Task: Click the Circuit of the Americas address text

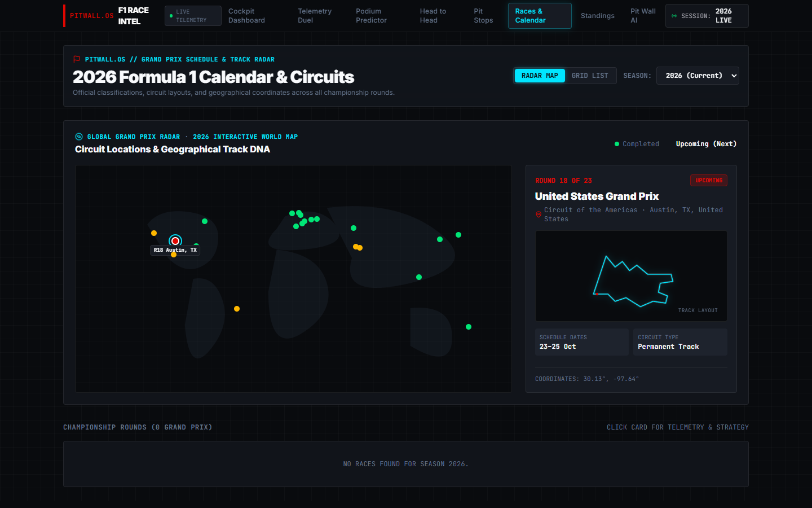Action: [634, 214]
